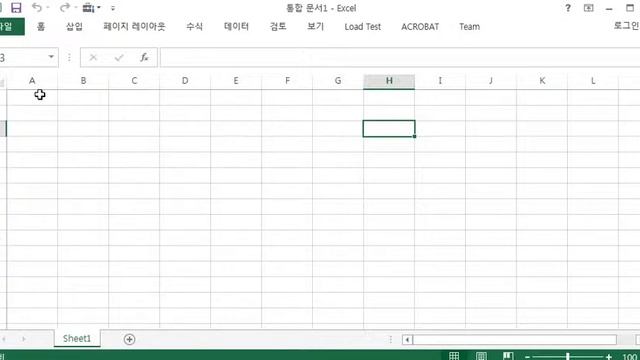This screenshot has width=640, height=360.
Task: Click the active cell in column H
Action: (389, 129)
